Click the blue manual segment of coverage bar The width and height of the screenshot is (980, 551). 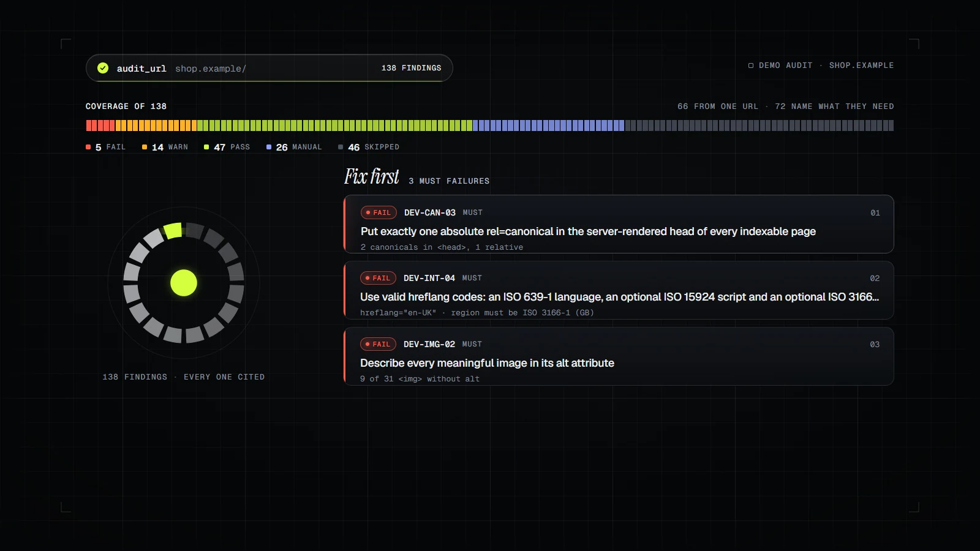[548, 126]
